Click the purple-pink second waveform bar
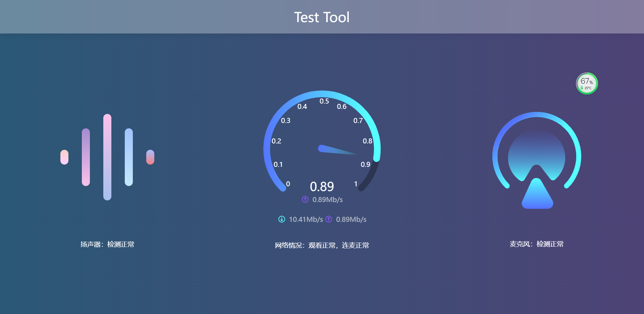Screen dimensions: 644x314 (86, 157)
